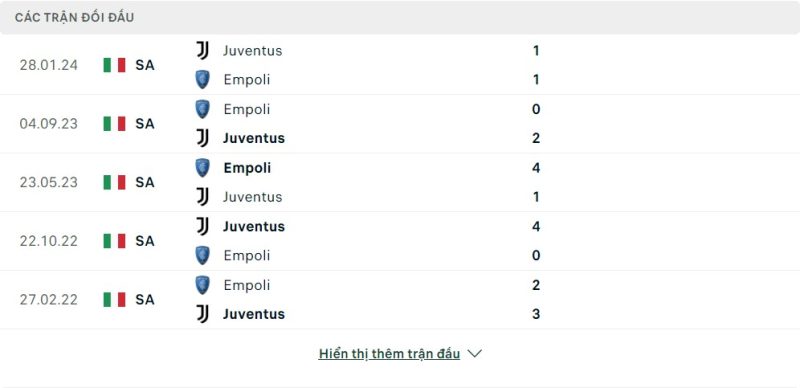This screenshot has height=388, width=800.
Task: Click Juventus logo in 28.01.24 match
Action: [x=203, y=51]
